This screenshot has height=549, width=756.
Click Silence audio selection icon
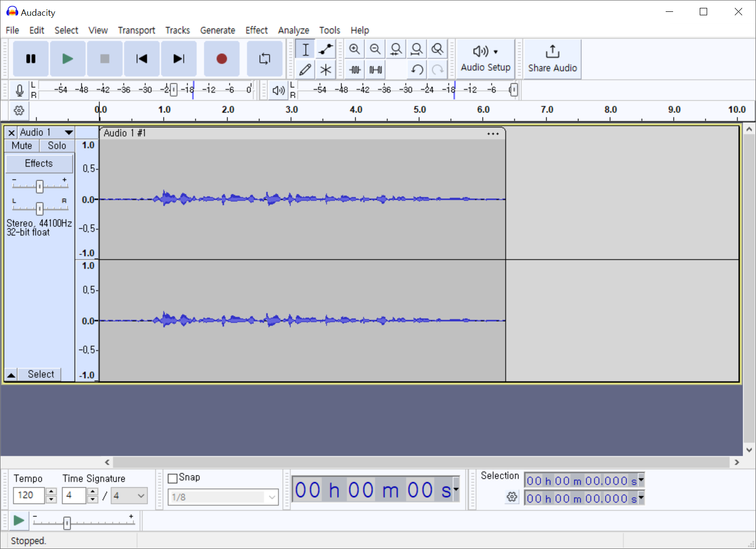tap(375, 70)
